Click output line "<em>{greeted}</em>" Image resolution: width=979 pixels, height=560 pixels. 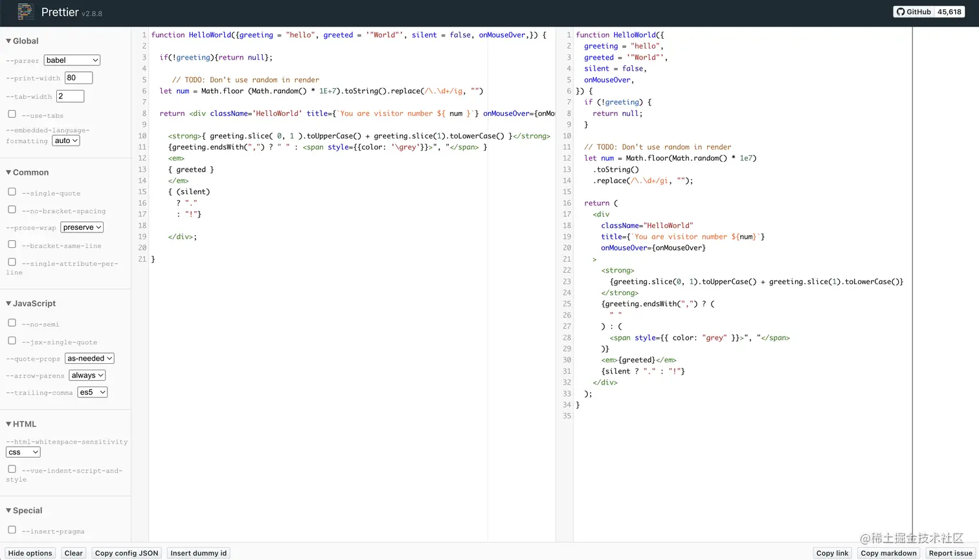[639, 360]
